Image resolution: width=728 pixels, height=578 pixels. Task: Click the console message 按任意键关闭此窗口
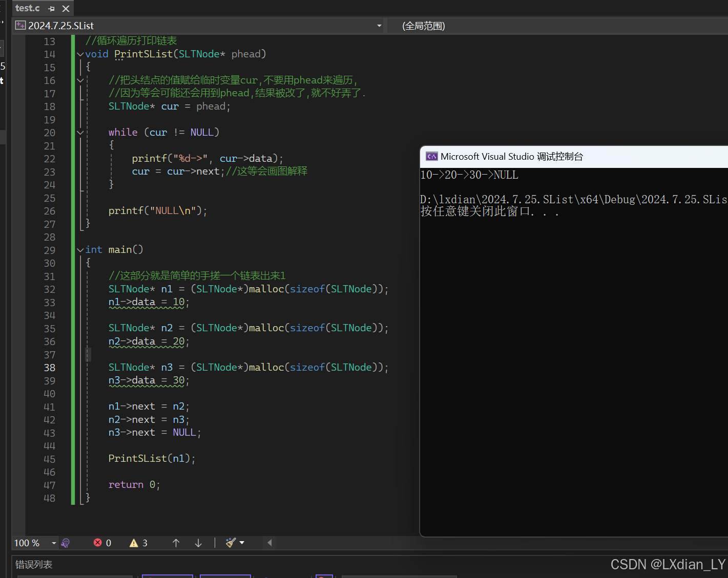click(489, 211)
